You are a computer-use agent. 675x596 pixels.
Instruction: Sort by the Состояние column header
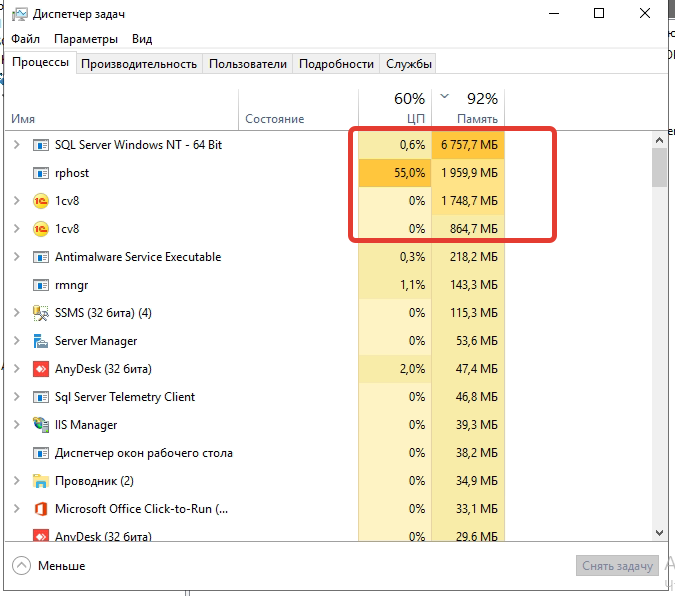[298, 110]
